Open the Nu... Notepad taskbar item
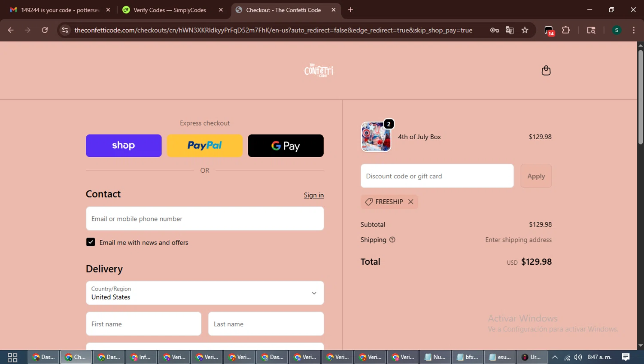644x364 pixels. click(435, 357)
